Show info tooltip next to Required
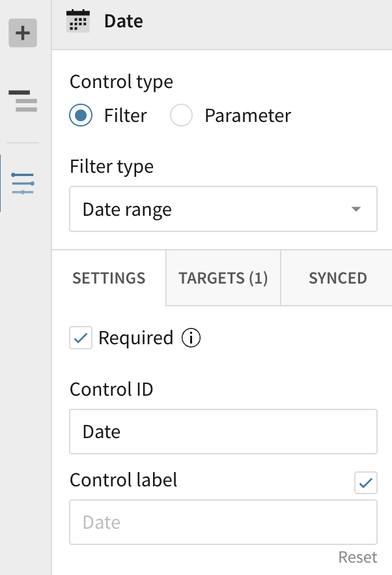This screenshot has width=392, height=575. pyautogui.click(x=191, y=338)
